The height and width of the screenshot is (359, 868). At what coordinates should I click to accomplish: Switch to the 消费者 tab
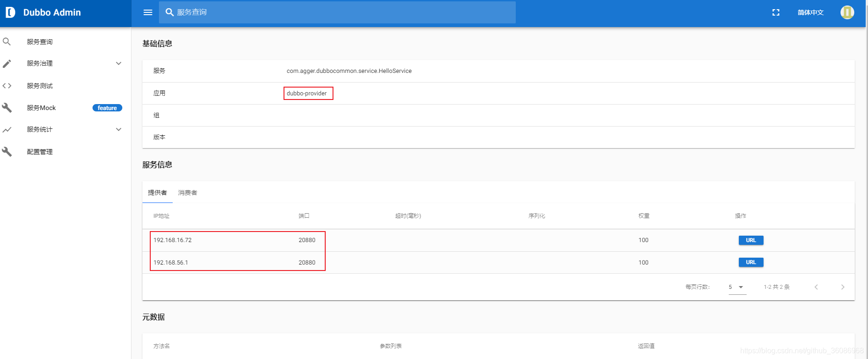[188, 193]
